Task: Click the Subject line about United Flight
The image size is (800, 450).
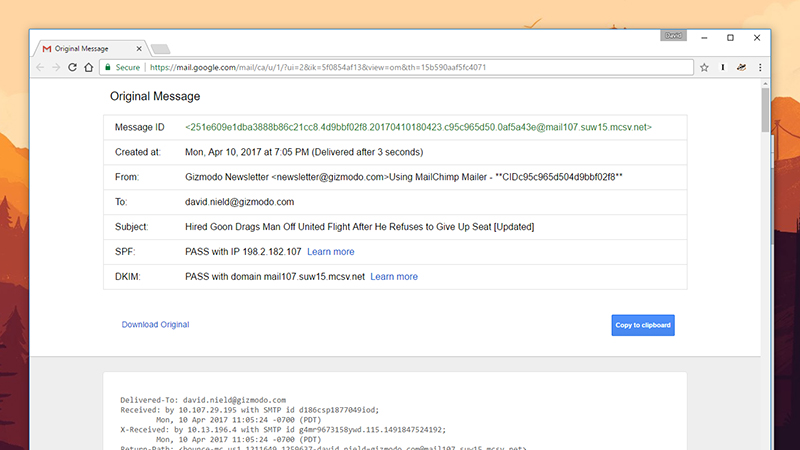Action: point(360,227)
